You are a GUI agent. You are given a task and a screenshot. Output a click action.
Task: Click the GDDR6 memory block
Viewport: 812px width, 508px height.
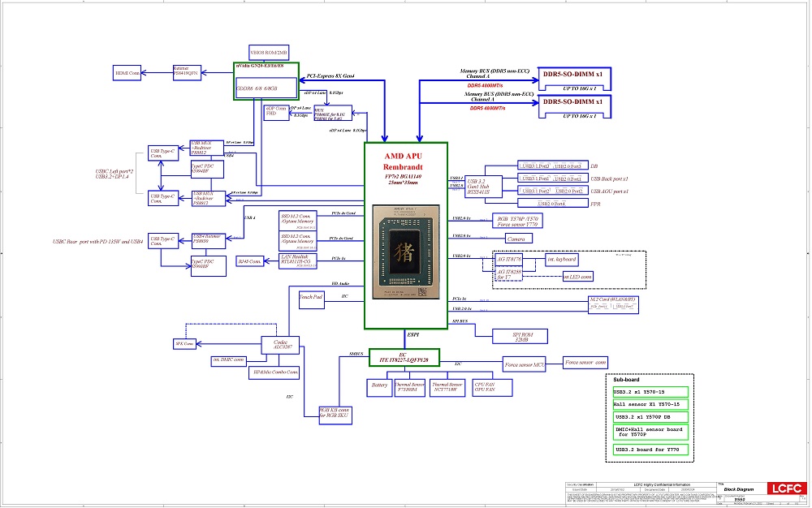[x=266, y=88]
